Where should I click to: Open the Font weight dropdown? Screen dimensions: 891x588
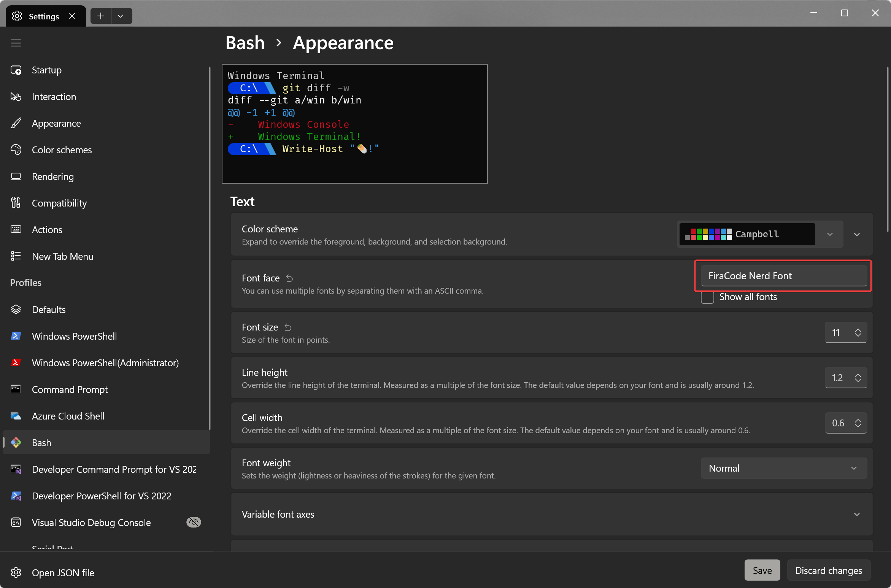(x=783, y=468)
